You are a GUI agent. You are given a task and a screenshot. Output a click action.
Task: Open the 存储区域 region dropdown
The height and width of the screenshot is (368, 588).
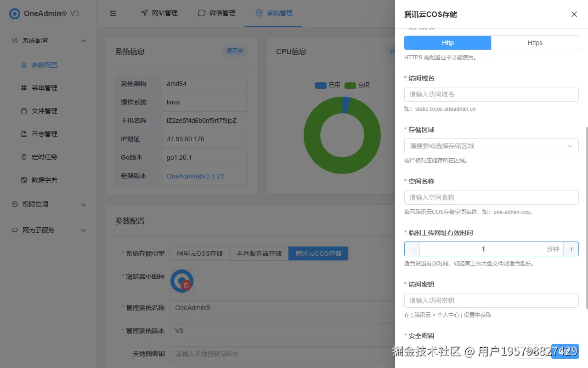coord(492,146)
